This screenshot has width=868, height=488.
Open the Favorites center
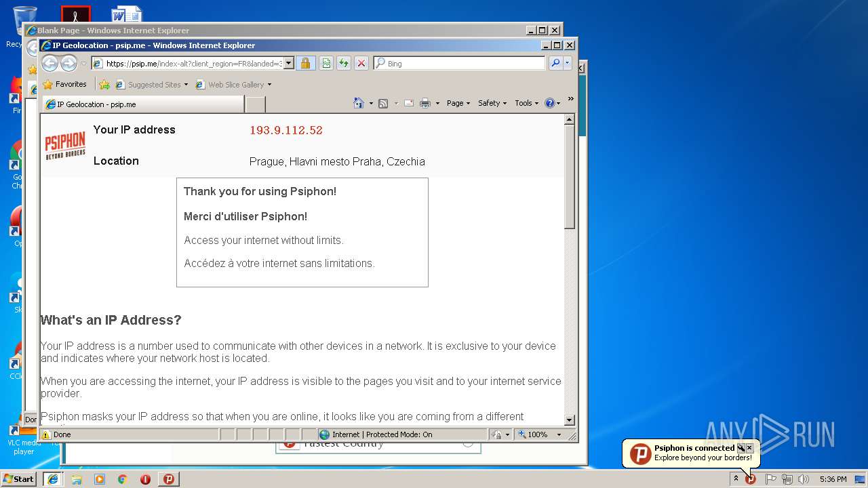[64, 85]
